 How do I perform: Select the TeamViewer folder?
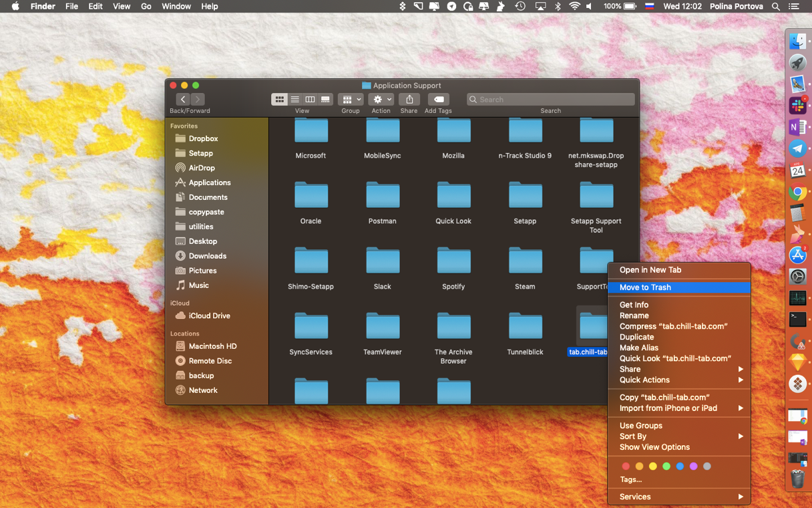383,326
